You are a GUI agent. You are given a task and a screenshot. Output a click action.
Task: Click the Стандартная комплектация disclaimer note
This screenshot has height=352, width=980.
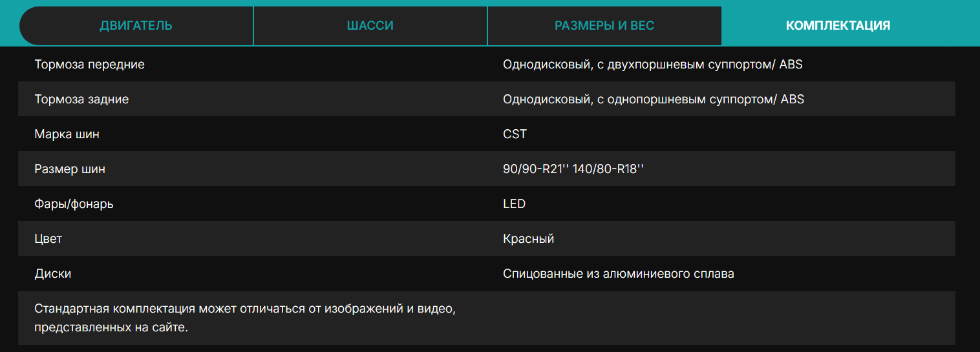coord(245,318)
